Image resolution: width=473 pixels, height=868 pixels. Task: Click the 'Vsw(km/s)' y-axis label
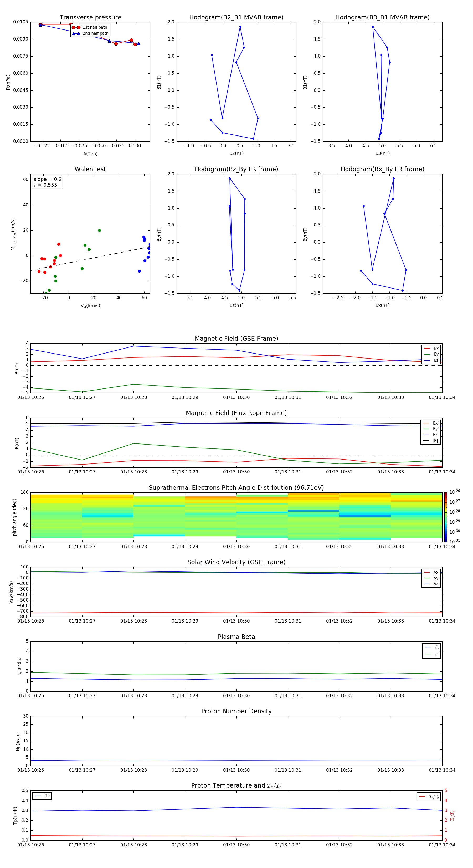click(11, 592)
